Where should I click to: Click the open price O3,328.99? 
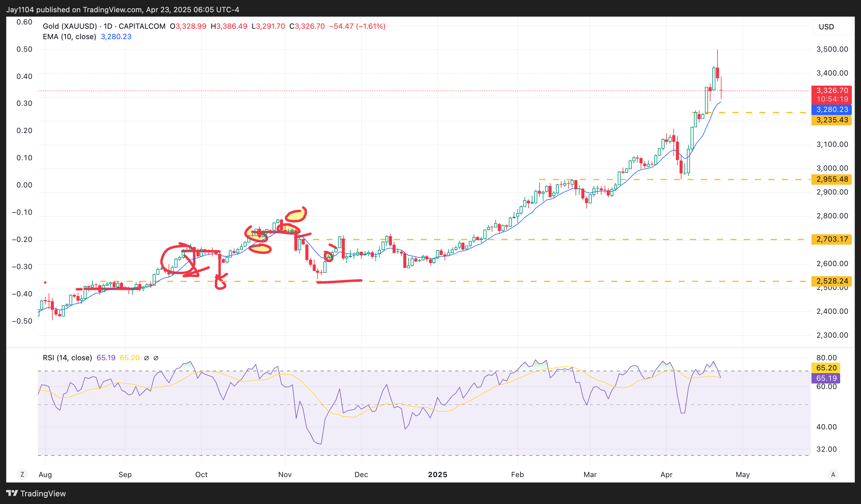(188, 26)
